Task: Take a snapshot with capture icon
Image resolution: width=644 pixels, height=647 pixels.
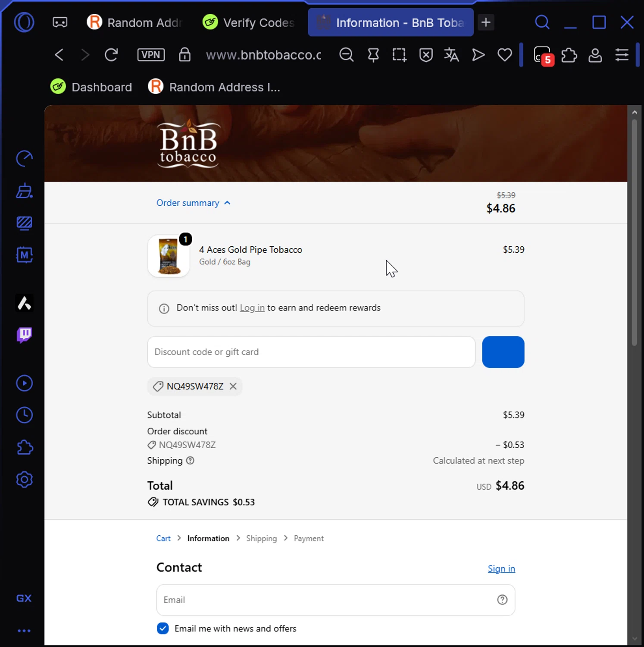Action: [399, 55]
